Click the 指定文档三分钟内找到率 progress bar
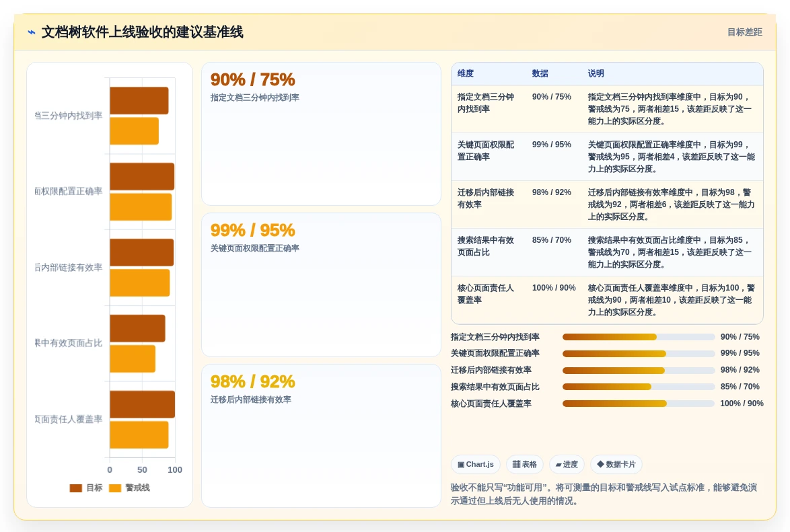Screen dimensions: 790x532 point(639,337)
